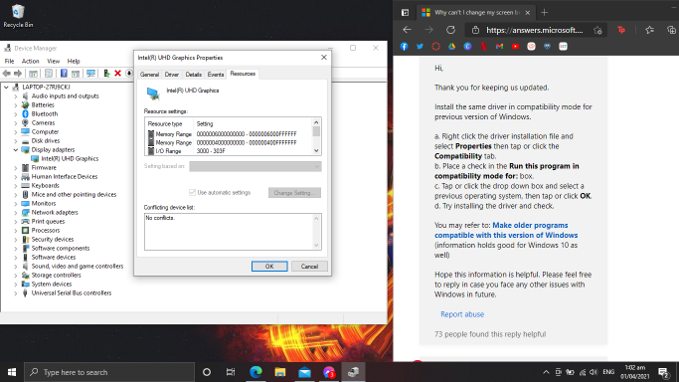Collapse the Display adapters node
The image size is (679, 382).
16,150
